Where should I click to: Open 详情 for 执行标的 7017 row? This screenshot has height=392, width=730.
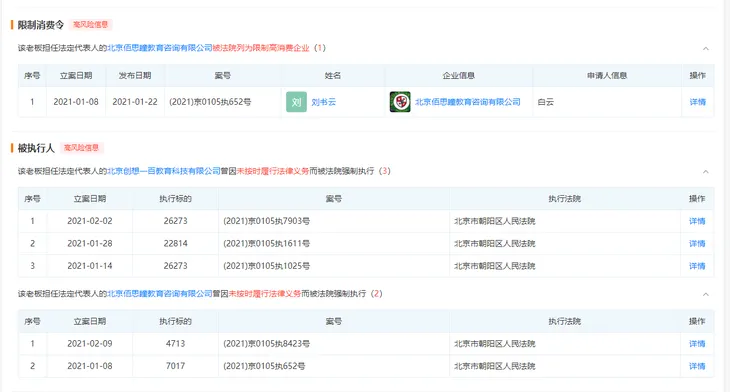(x=697, y=366)
